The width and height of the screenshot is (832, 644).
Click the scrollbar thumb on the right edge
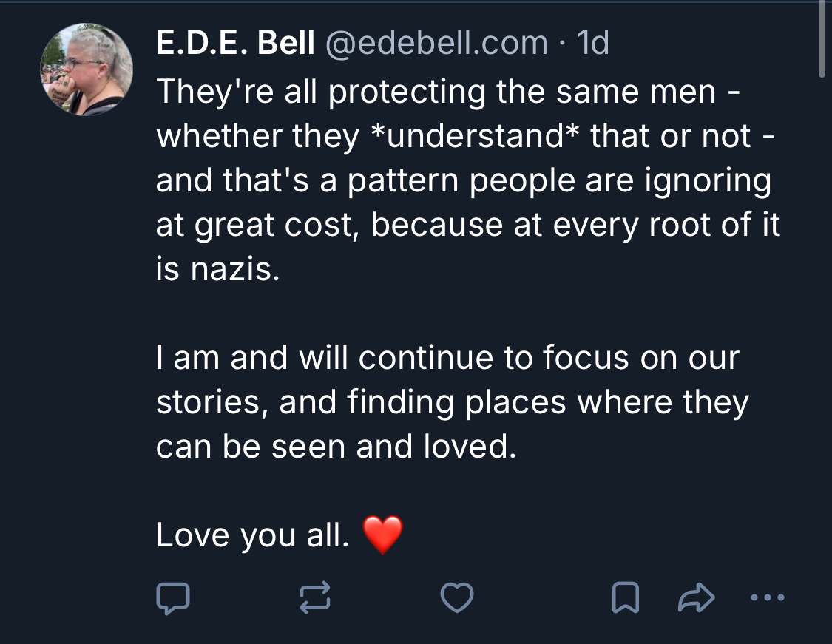pyautogui.click(x=822, y=39)
